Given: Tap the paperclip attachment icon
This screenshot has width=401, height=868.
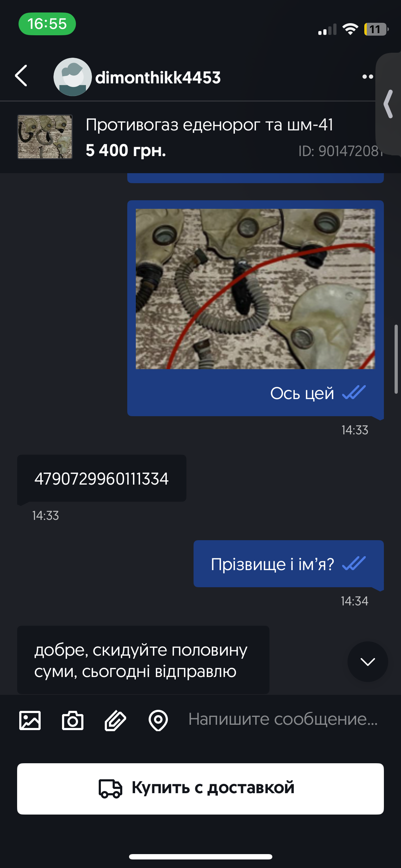Looking at the screenshot, I should click(115, 720).
